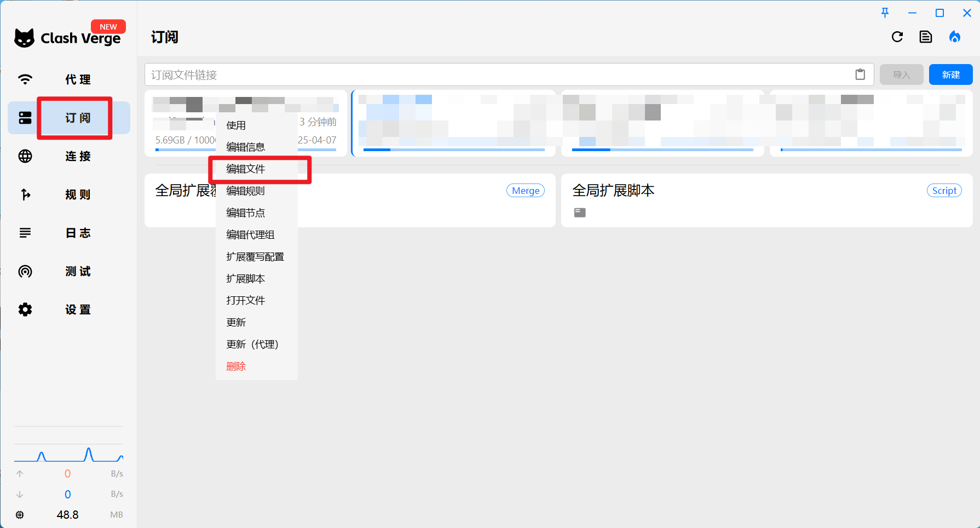This screenshot has height=528, width=980.
Task: Pin the window with pushpin icon
Action: coord(885,13)
